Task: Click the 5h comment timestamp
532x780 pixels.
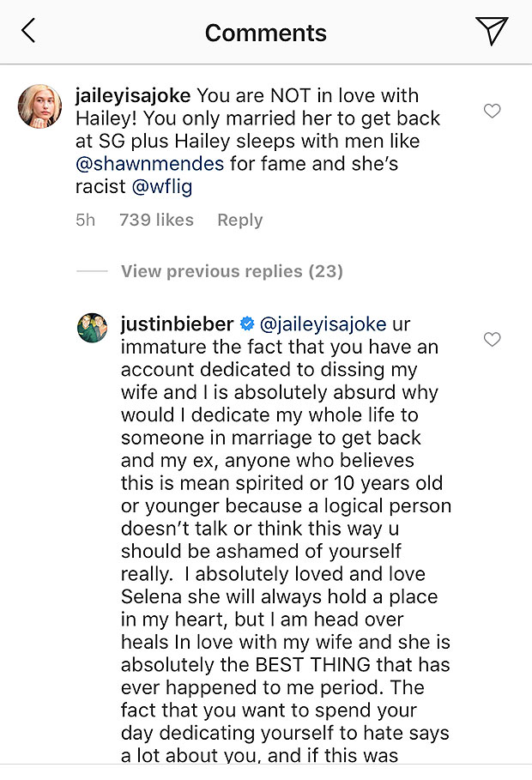Action: coord(85,220)
